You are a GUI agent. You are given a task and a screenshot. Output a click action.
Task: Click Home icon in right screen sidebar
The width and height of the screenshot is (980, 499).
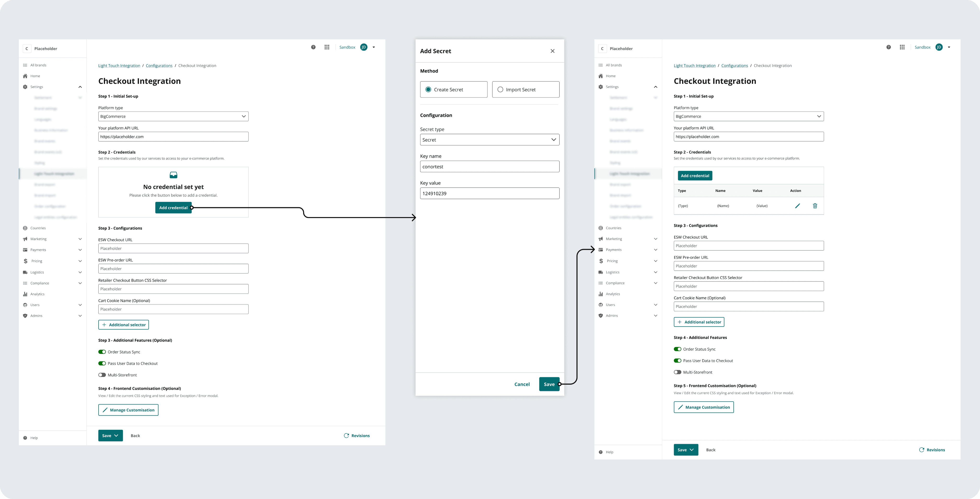click(600, 76)
